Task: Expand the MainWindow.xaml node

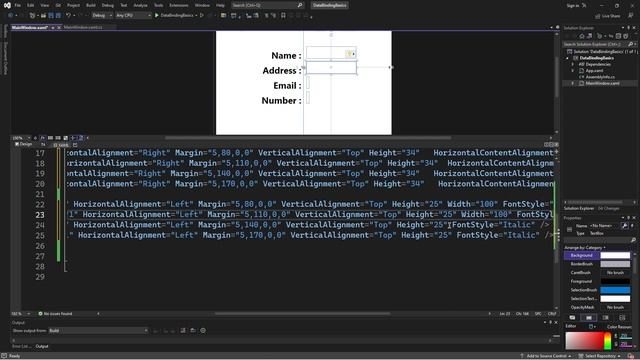Action: pos(572,83)
